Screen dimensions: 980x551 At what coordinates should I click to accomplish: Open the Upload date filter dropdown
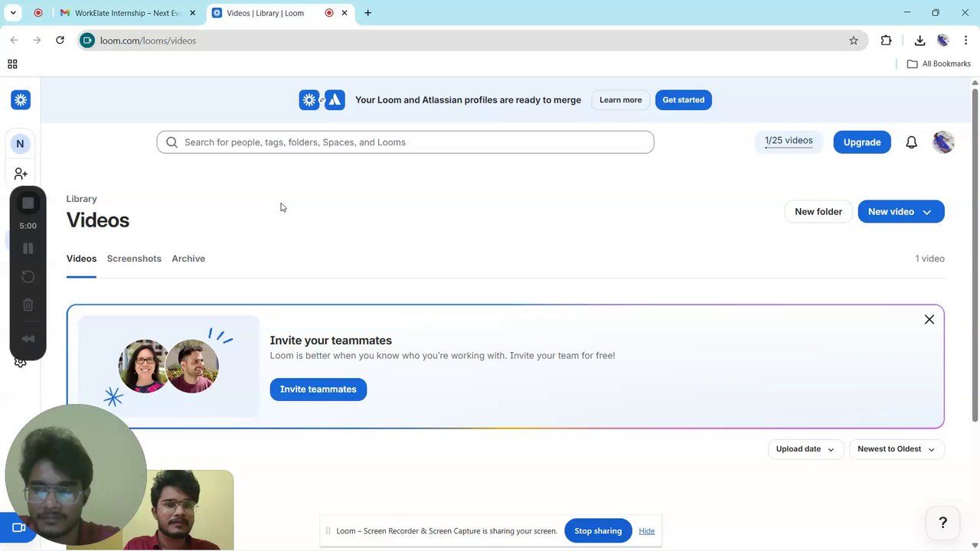[805, 449]
